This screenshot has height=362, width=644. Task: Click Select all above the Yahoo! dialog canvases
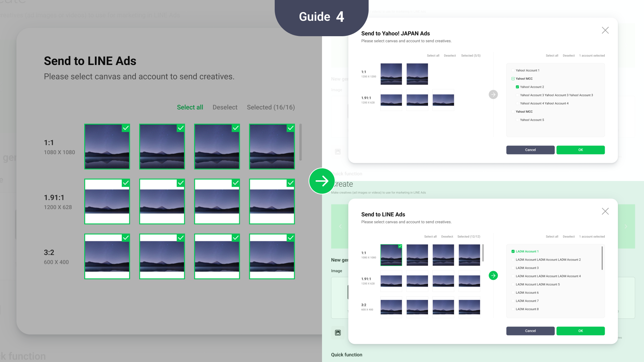[433, 56]
